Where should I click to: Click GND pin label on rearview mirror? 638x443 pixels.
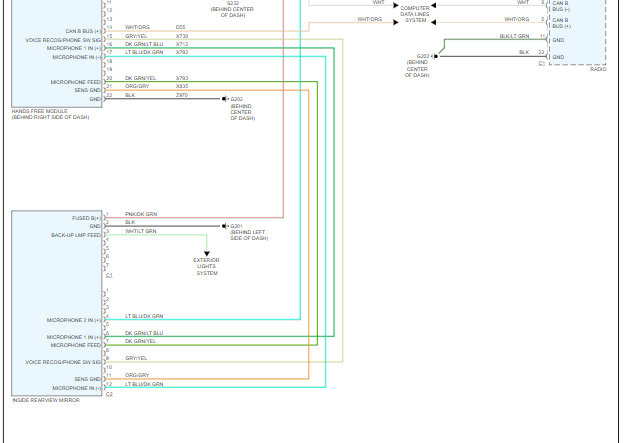coord(95,226)
